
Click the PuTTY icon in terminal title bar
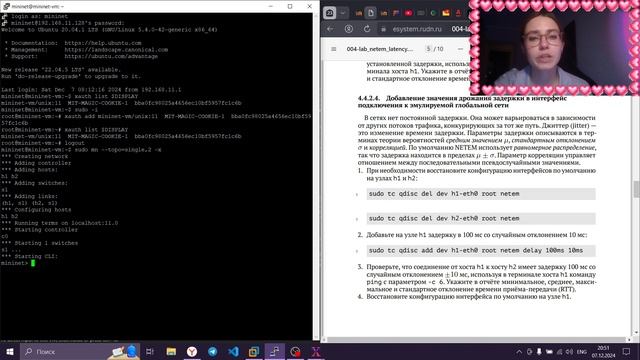(x=6, y=6)
